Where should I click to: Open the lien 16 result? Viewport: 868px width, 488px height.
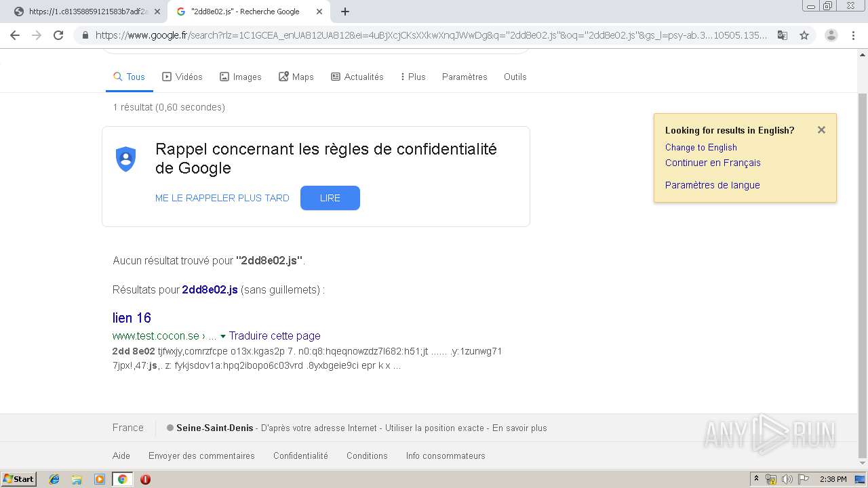coord(132,317)
